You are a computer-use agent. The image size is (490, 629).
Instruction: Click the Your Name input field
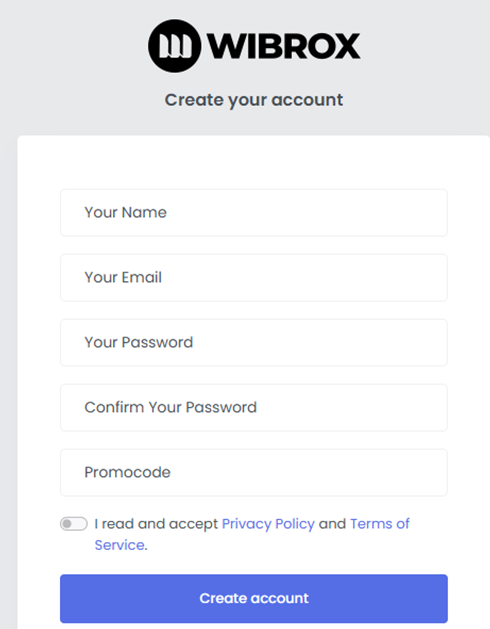click(x=254, y=213)
